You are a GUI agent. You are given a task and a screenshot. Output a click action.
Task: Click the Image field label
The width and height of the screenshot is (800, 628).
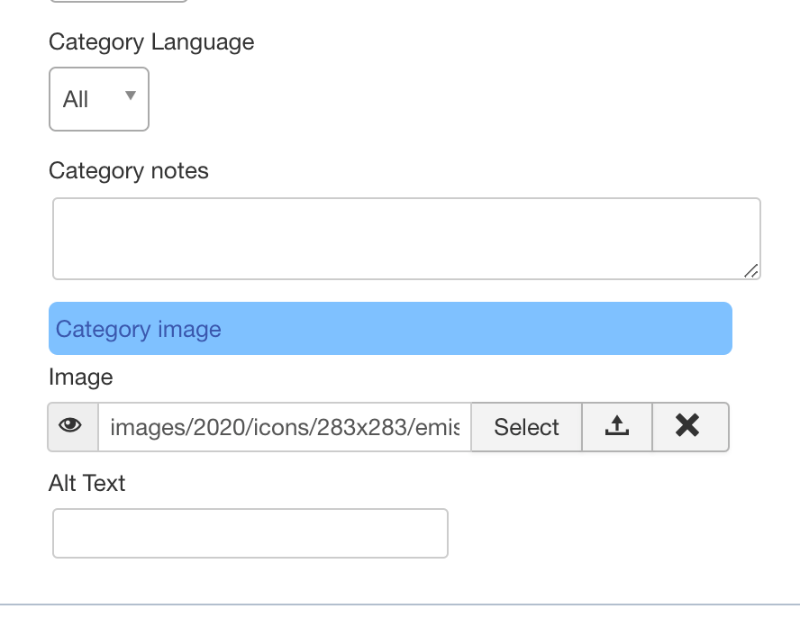[81, 378]
